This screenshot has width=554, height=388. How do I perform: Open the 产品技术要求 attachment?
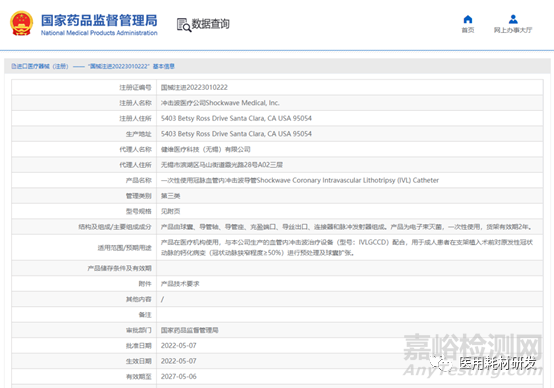tap(180, 284)
